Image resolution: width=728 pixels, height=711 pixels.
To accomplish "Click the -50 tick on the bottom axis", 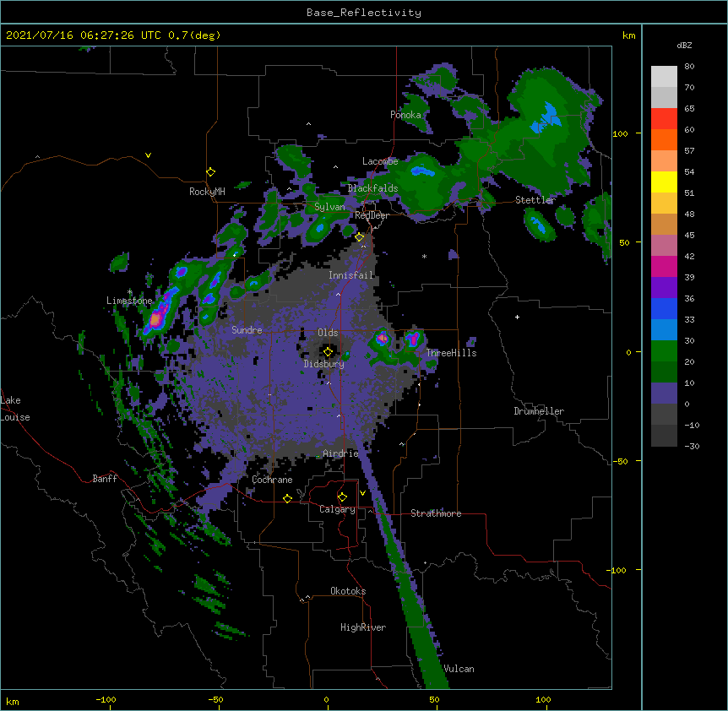I will pyautogui.click(x=215, y=699).
